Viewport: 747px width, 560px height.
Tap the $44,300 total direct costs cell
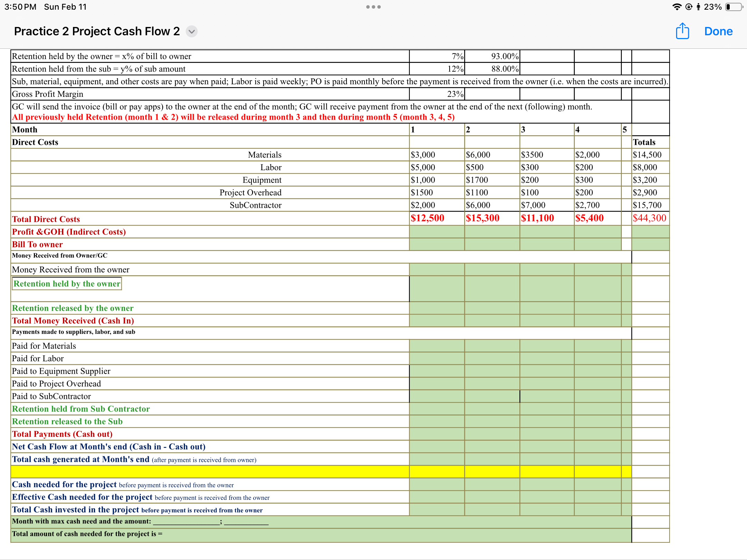point(649,218)
